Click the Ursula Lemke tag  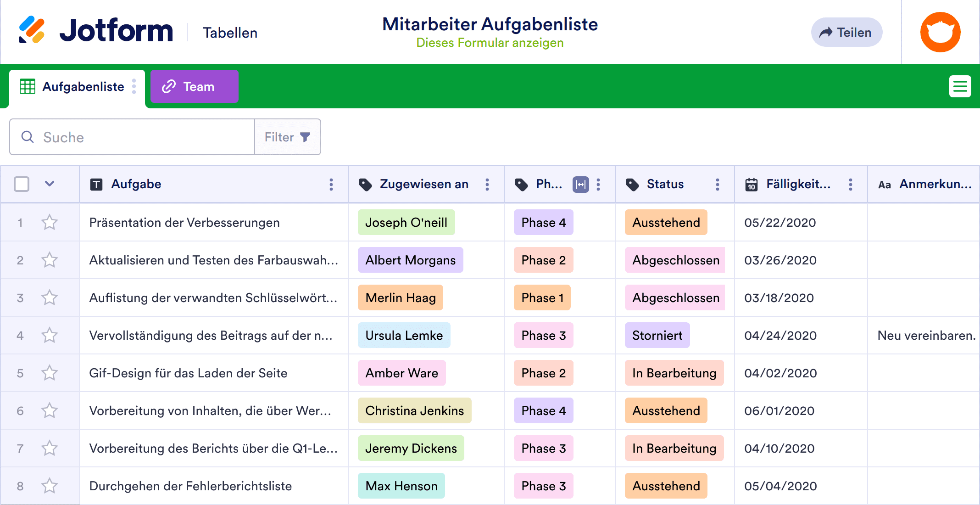[x=404, y=336]
